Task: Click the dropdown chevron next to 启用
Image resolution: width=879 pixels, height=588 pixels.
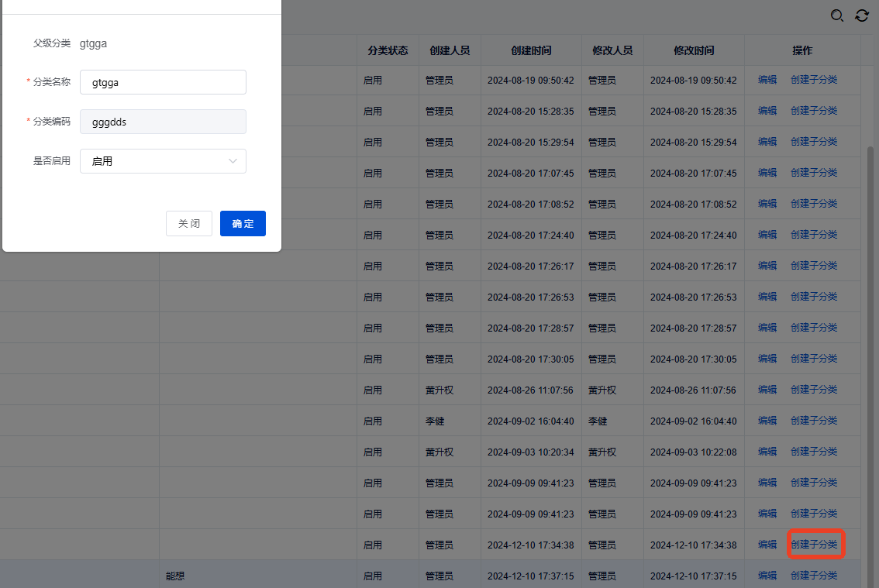Action: (233, 161)
